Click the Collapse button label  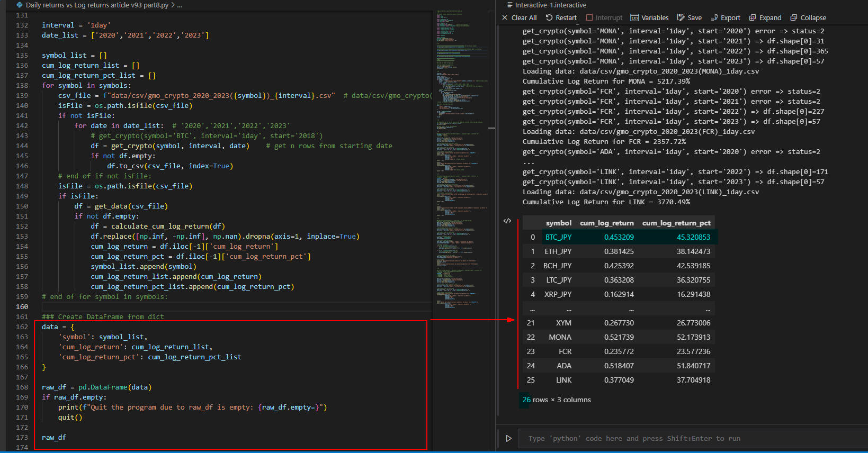coord(813,17)
